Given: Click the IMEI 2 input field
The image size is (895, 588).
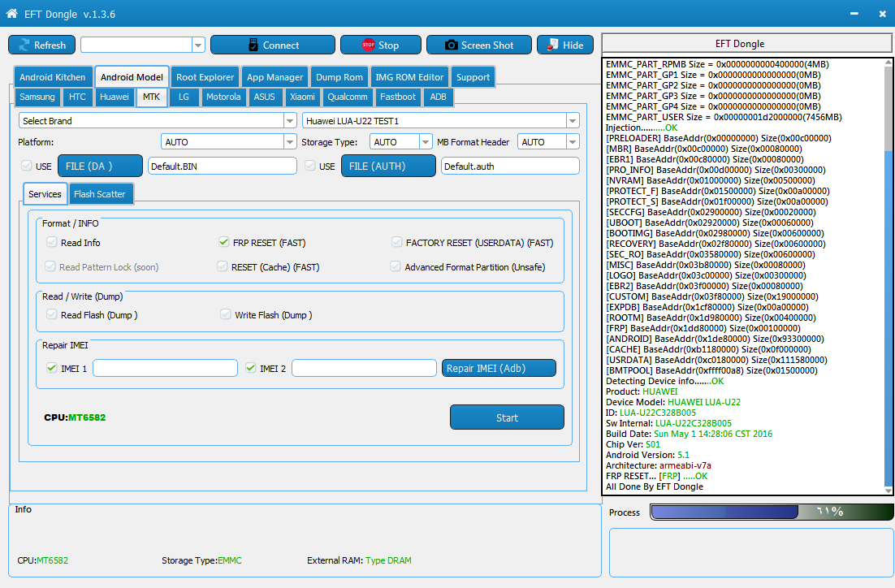Looking at the screenshot, I should (364, 368).
